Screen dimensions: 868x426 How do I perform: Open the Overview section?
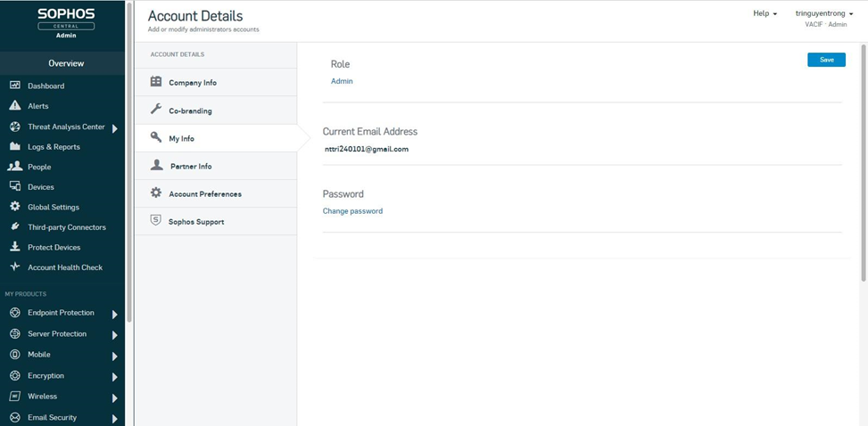click(x=62, y=63)
